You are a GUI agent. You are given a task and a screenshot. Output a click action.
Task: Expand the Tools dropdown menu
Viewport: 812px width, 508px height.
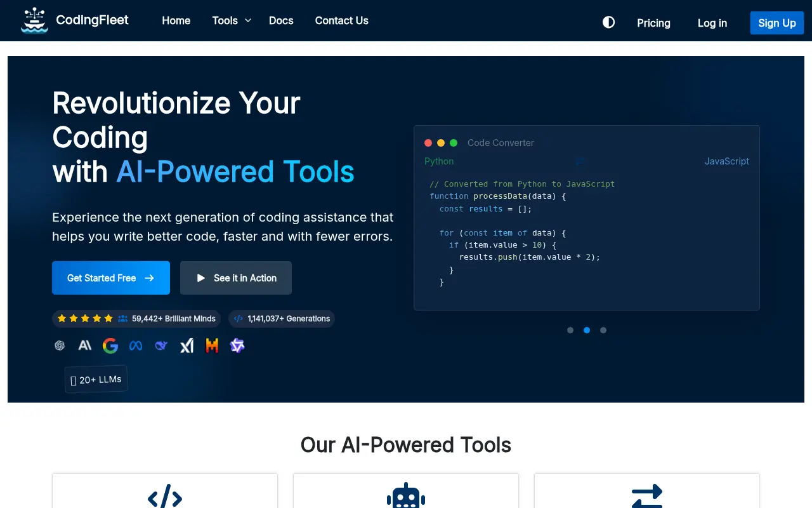232,20
